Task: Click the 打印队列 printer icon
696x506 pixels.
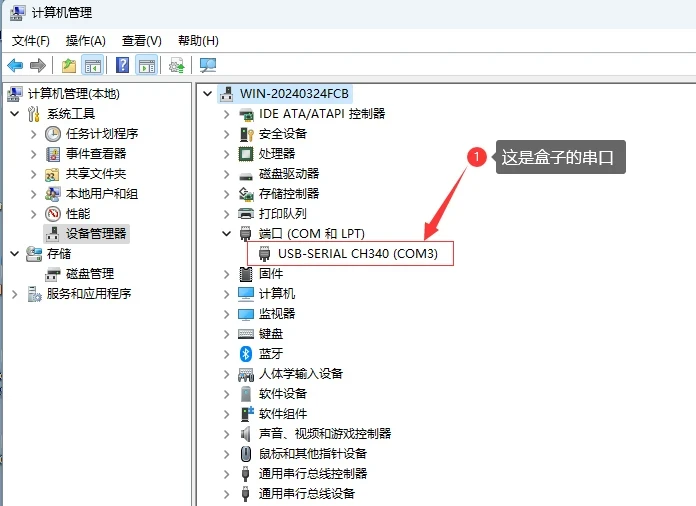Action: click(x=246, y=214)
